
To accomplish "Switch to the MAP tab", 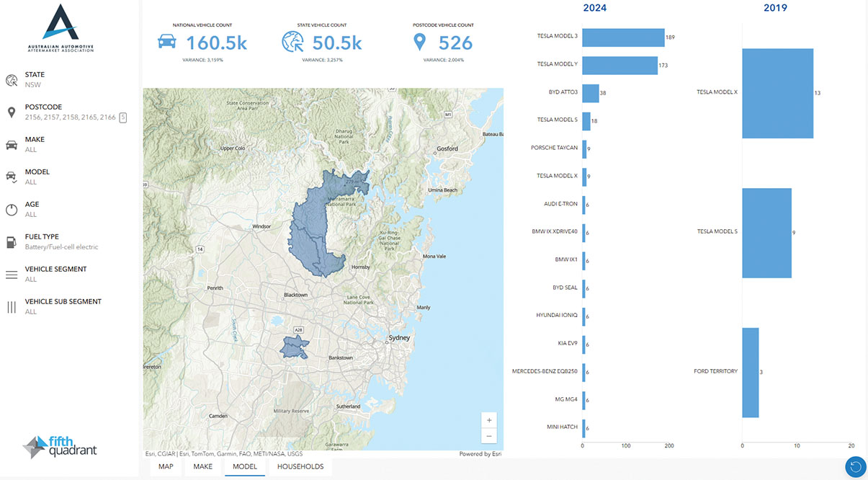I will click(x=166, y=466).
